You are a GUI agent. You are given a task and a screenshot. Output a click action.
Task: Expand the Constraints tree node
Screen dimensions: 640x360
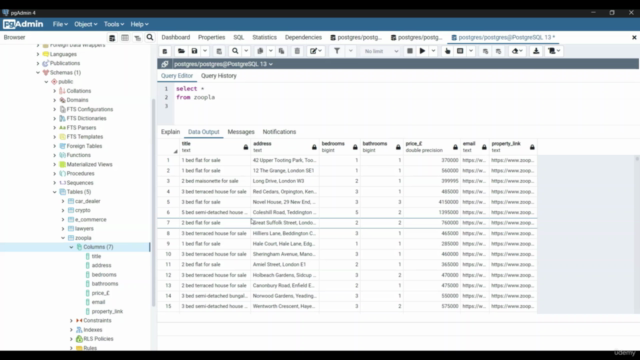tap(71, 321)
